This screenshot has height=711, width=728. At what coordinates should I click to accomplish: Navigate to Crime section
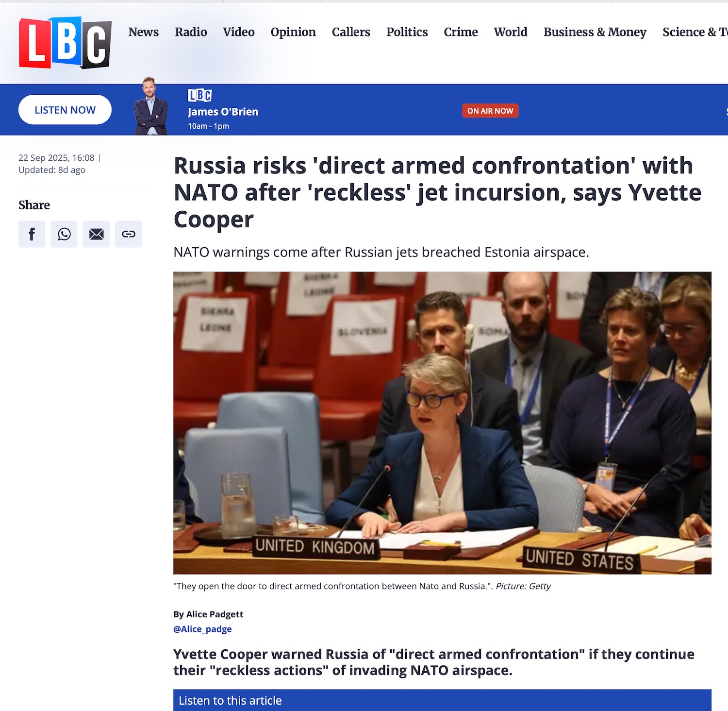coord(461,32)
